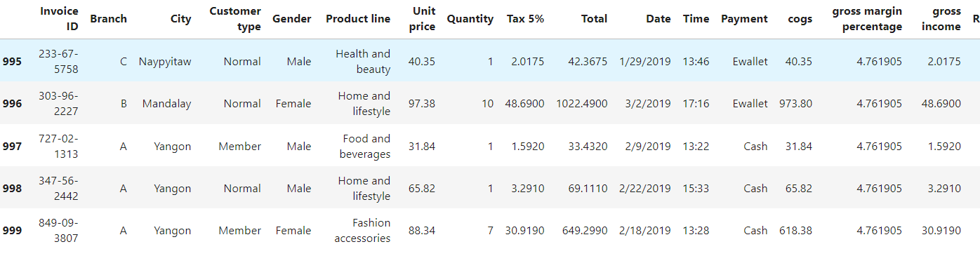This screenshot has width=980, height=256.
Task: Click Customer type Member in row 997
Action: pyautogui.click(x=239, y=146)
